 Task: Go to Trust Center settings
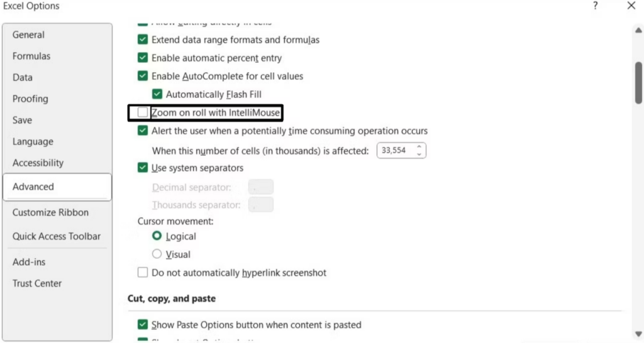(x=37, y=283)
